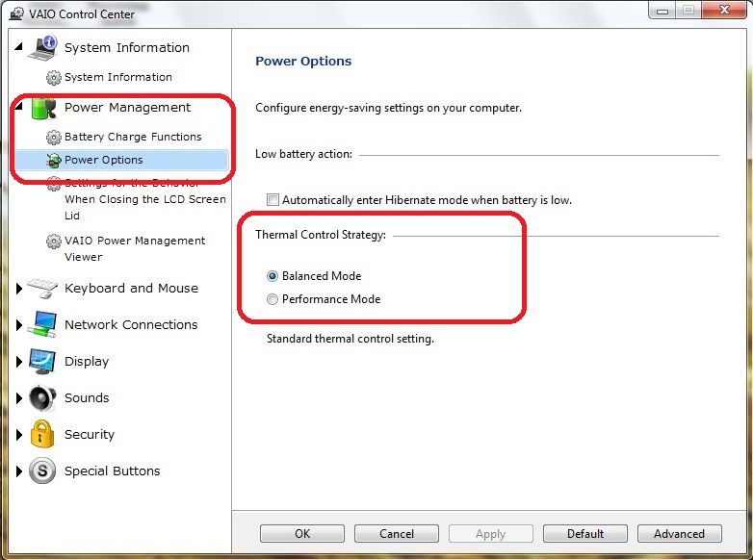Click the Security padlock icon
Image resolution: width=753 pixels, height=560 pixels.
pyautogui.click(x=42, y=434)
